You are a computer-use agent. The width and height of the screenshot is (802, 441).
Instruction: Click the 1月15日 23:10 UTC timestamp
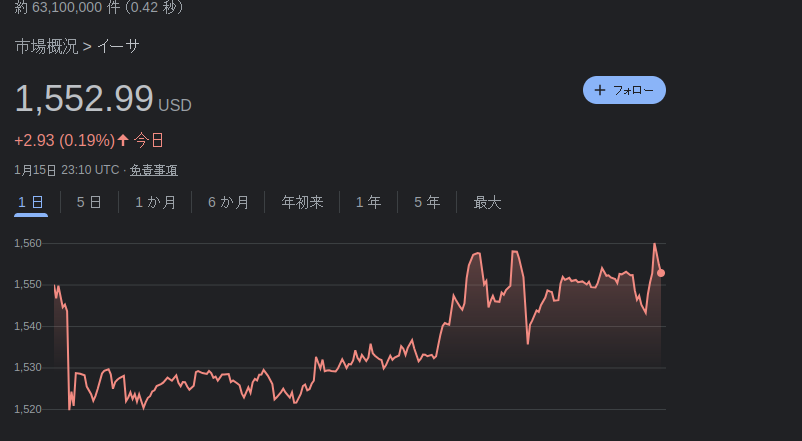tap(66, 170)
